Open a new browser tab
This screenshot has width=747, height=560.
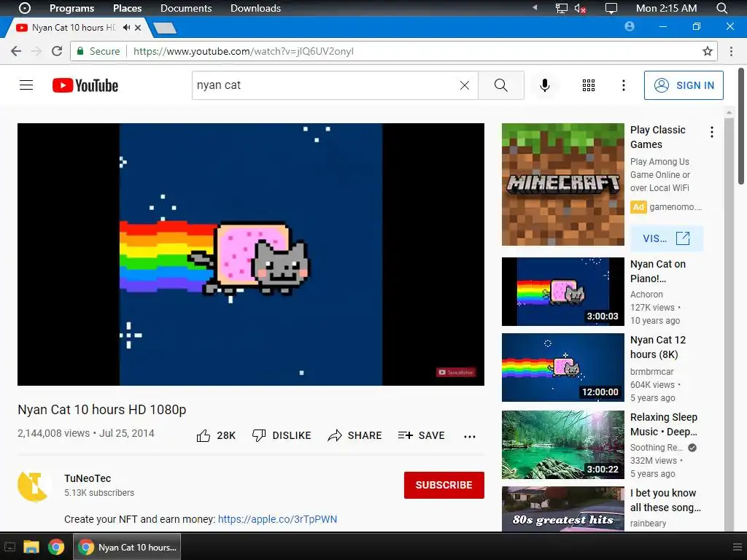[x=166, y=28]
